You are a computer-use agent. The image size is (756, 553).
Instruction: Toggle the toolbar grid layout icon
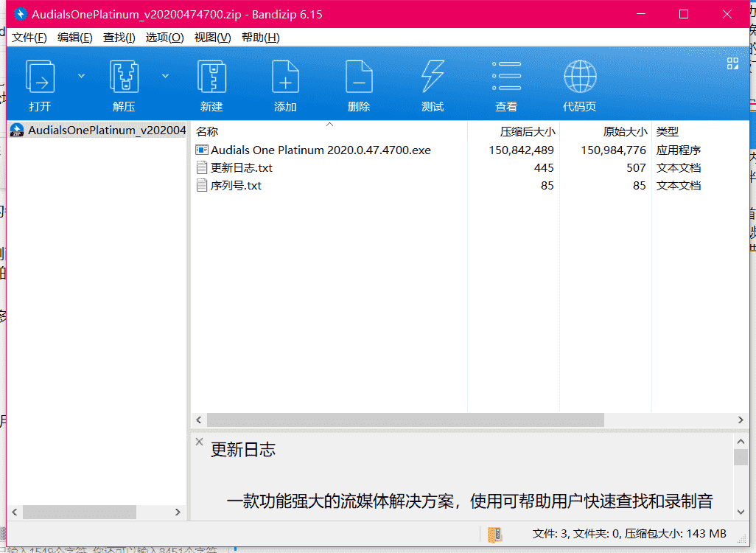(x=732, y=63)
